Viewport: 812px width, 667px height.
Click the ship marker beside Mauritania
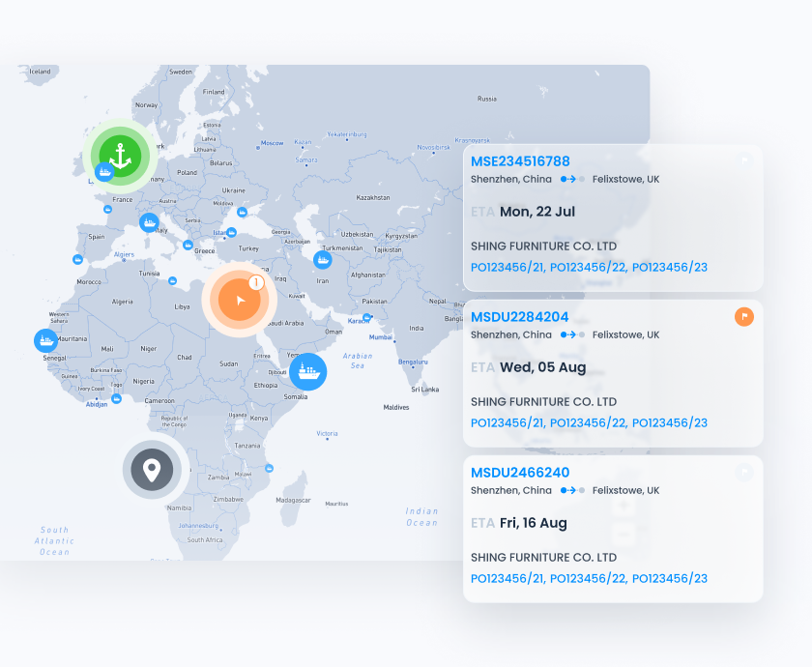[45, 340]
